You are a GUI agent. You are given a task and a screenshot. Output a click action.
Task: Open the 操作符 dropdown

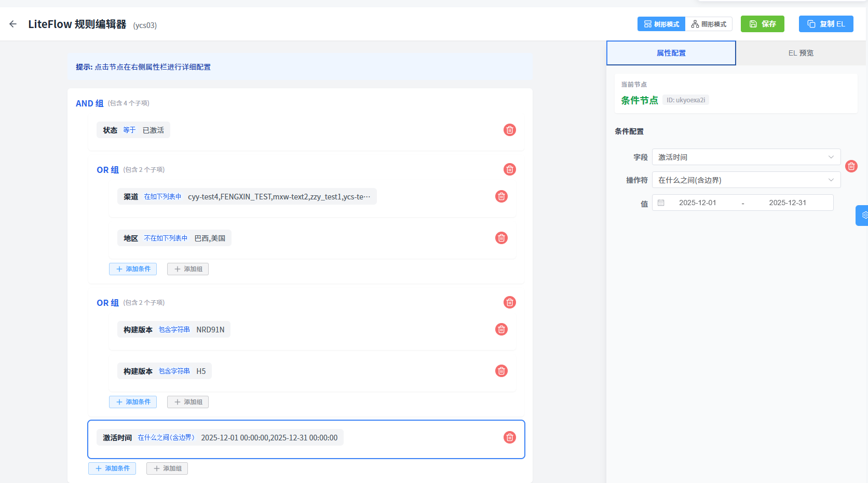click(x=745, y=180)
